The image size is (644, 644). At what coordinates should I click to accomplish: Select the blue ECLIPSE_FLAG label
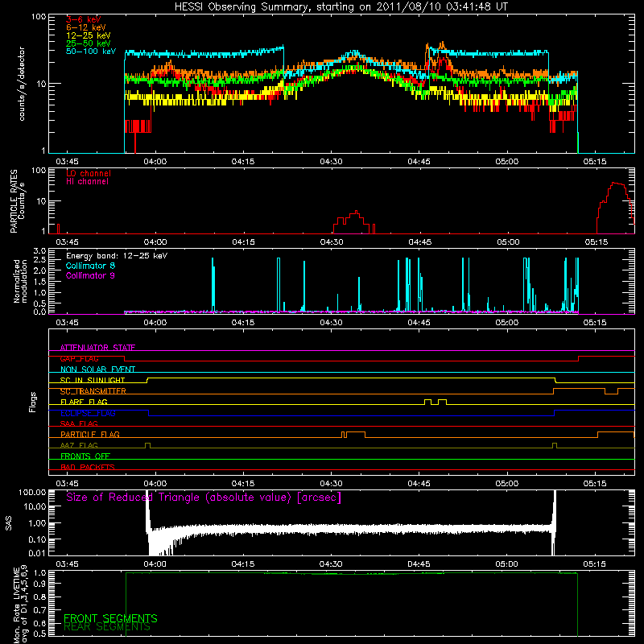88,413
